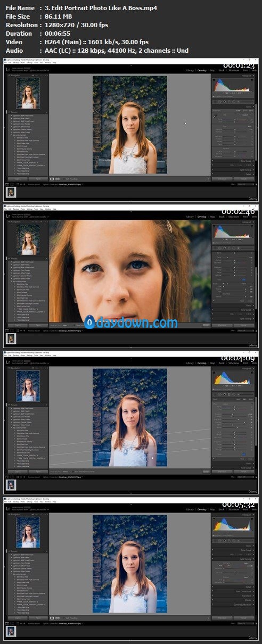Switch to the Map module in the last frame

[x=213, y=510]
